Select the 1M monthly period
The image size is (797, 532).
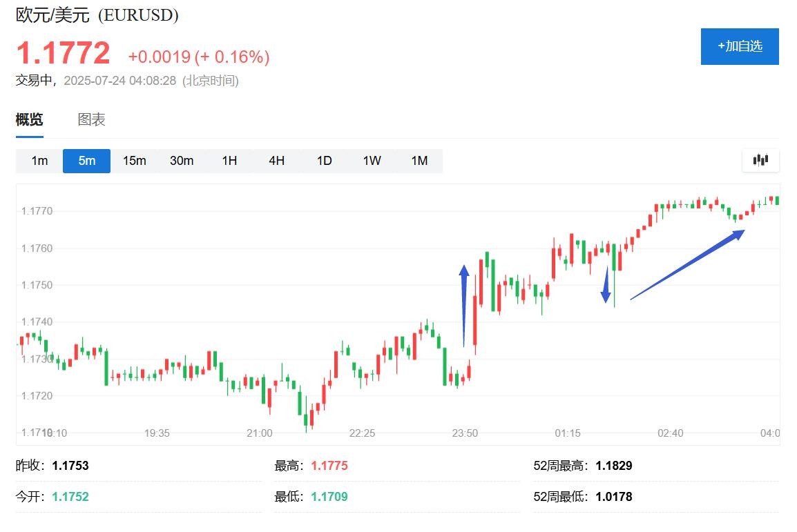pyautogui.click(x=419, y=161)
